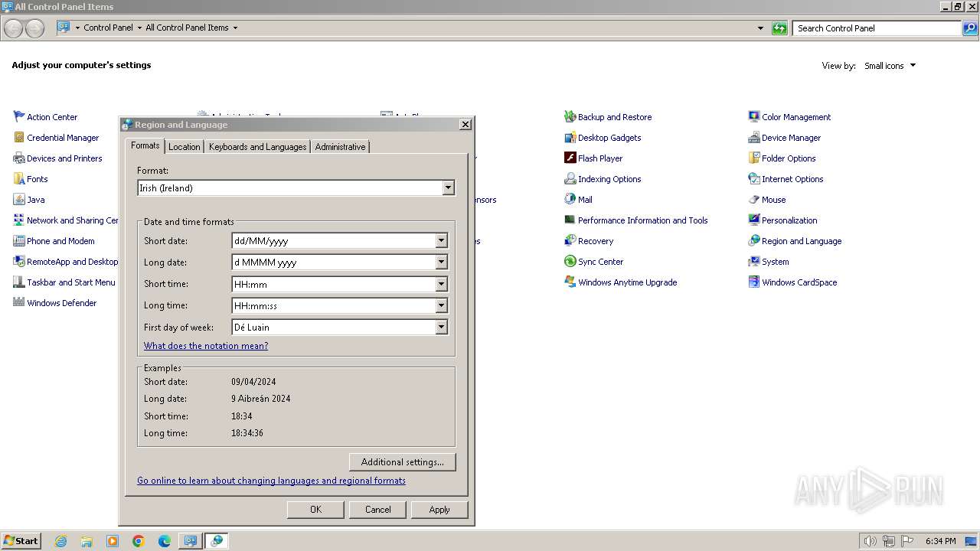Open the Color Management icon

(754, 117)
